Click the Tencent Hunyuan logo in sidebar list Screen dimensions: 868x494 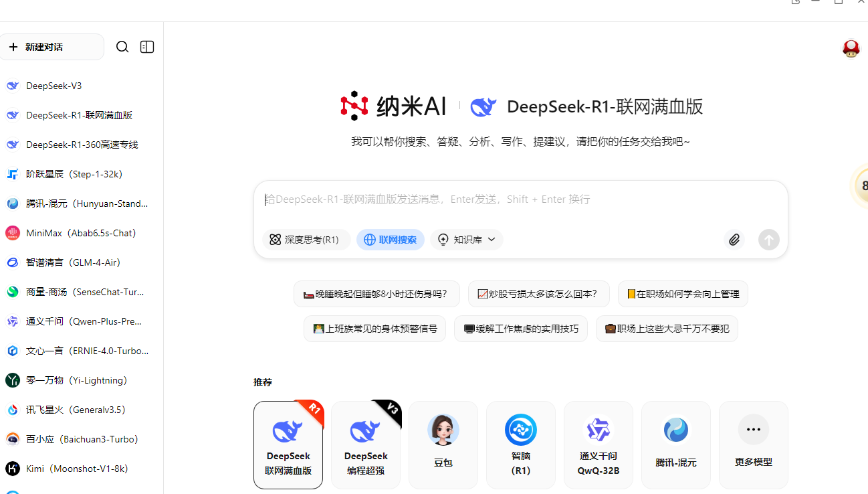point(13,203)
